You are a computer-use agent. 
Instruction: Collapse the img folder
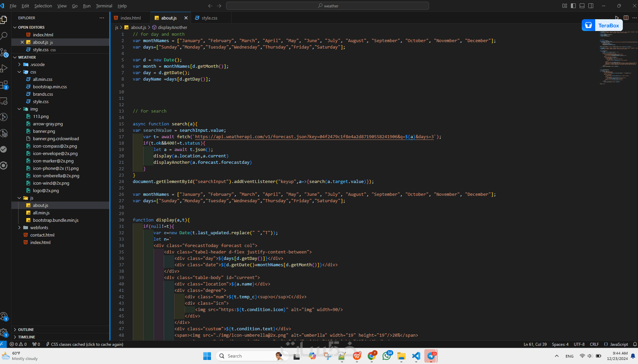click(x=34, y=109)
